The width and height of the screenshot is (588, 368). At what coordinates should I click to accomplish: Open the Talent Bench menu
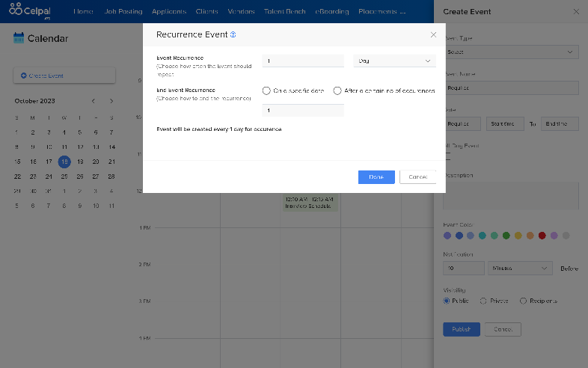coord(284,11)
